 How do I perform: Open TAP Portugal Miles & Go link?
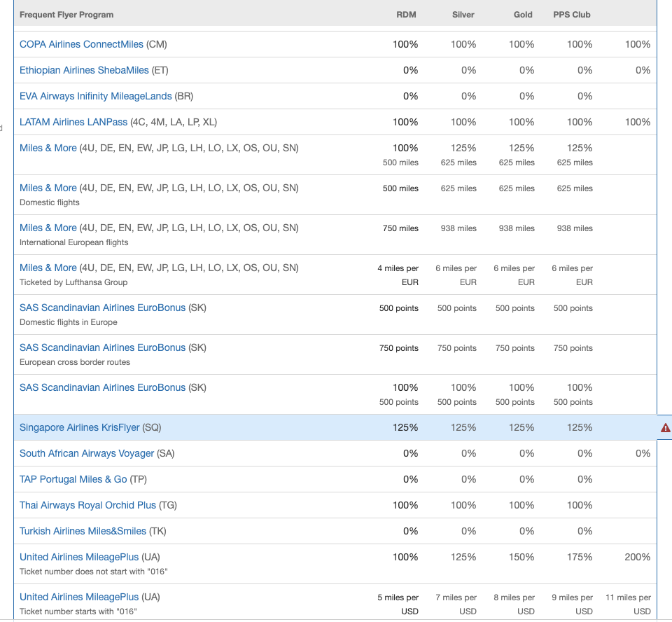pos(73,479)
